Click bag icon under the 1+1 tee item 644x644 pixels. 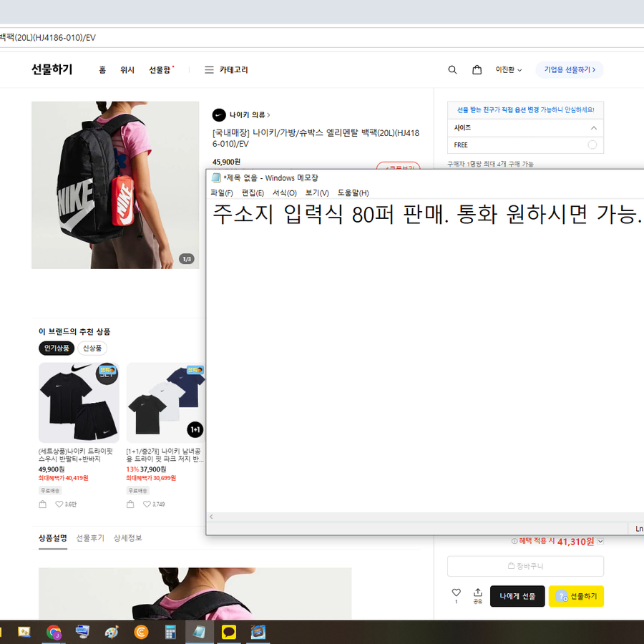130,504
